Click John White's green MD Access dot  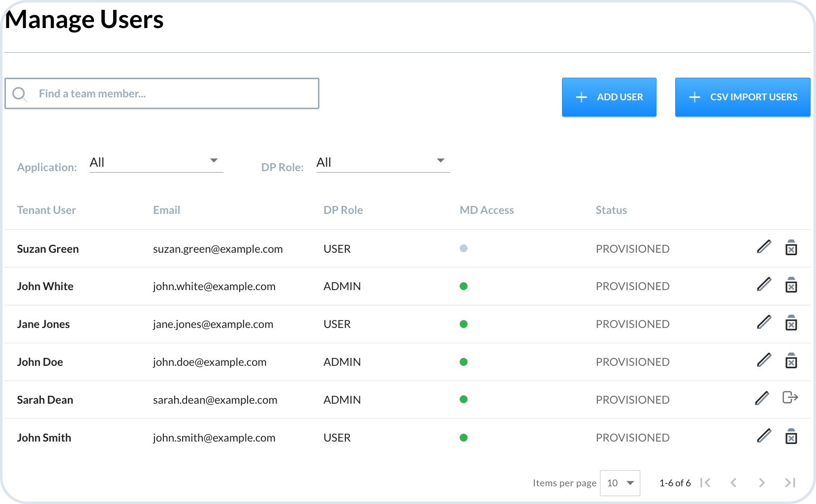point(464,286)
